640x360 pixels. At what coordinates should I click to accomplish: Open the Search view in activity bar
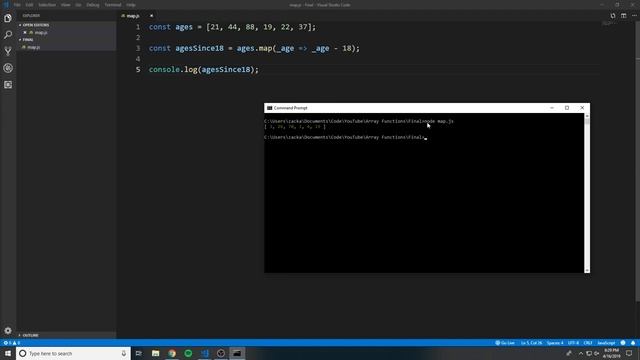coord(8,35)
